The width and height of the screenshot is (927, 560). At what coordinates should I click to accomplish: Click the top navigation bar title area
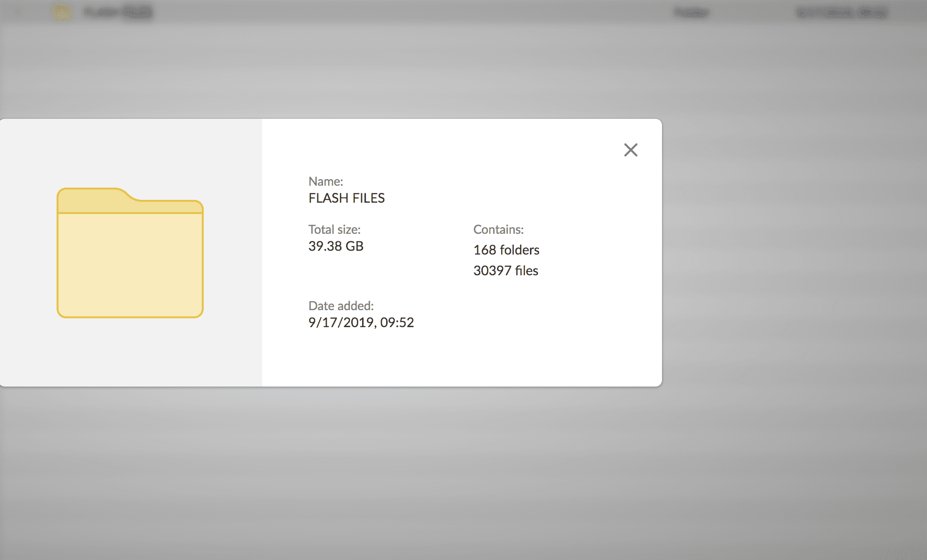[x=118, y=12]
